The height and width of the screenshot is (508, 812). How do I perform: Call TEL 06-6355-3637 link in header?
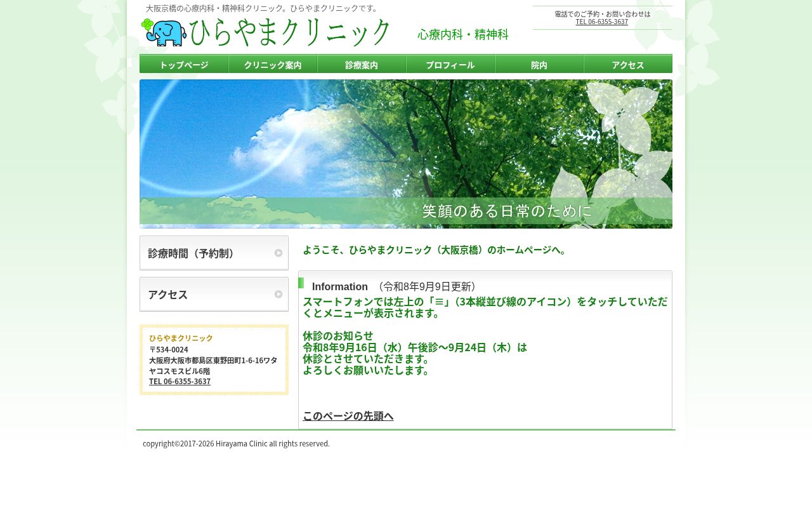click(x=602, y=22)
